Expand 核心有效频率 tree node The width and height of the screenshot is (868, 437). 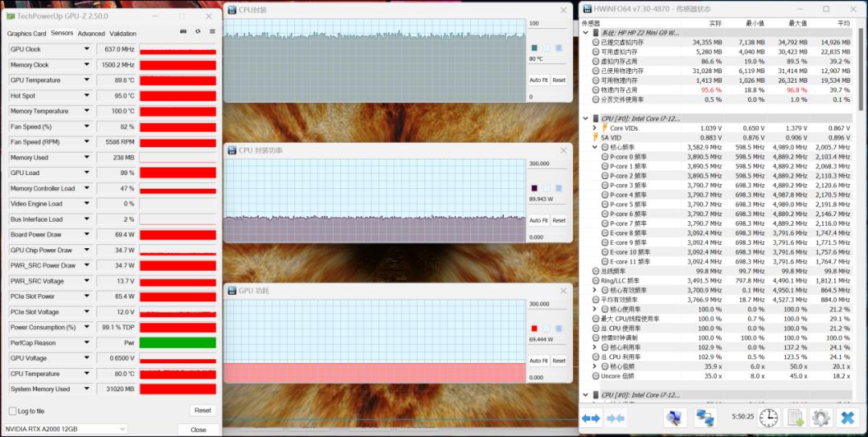[x=595, y=291]
